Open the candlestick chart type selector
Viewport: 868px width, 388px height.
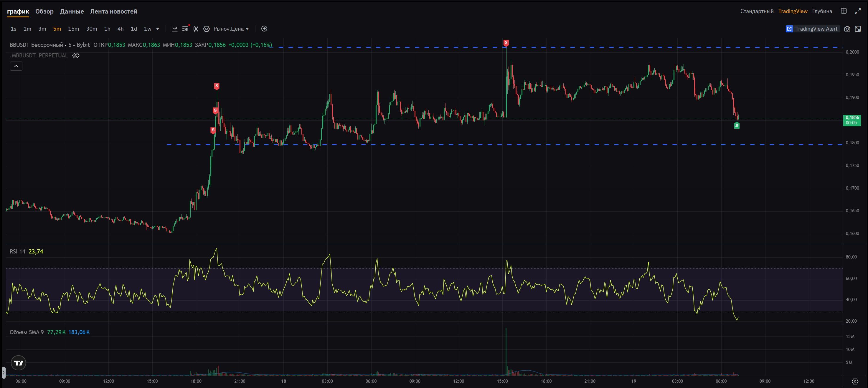point(196,29)
